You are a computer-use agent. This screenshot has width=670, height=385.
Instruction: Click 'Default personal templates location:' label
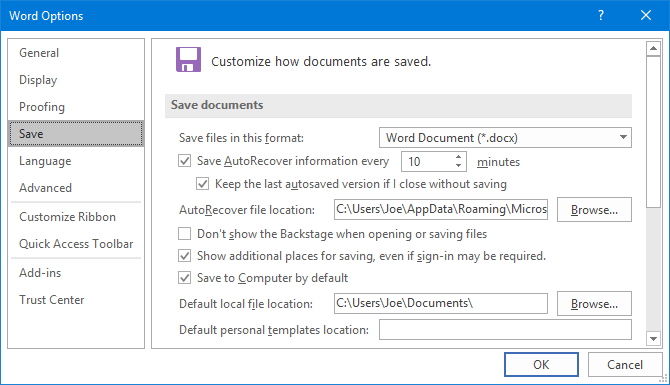click(x=274, y=330)
